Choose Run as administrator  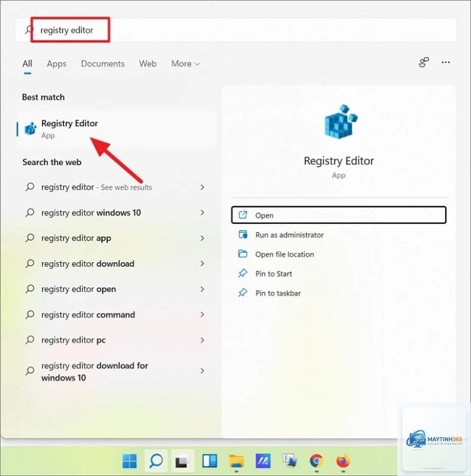339,235
